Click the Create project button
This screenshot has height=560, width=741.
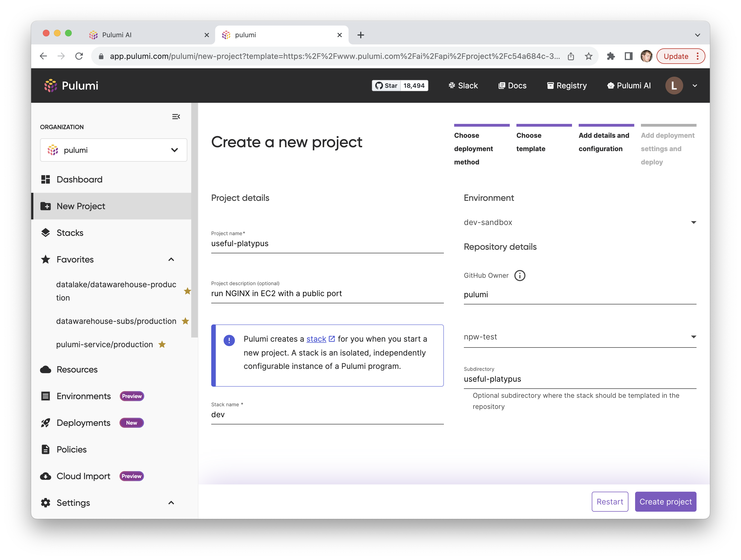tap(666, 501)
